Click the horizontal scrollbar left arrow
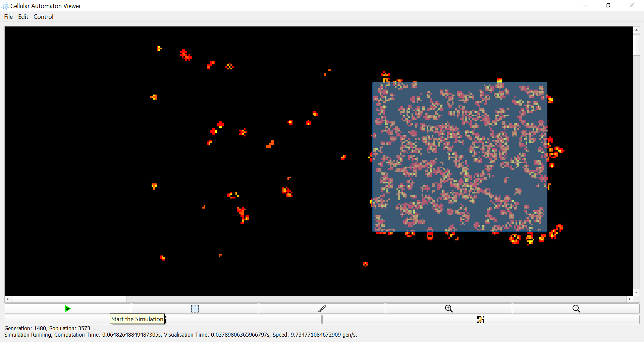This screenshot has width=644, height=342. click(x=8, y=299)
